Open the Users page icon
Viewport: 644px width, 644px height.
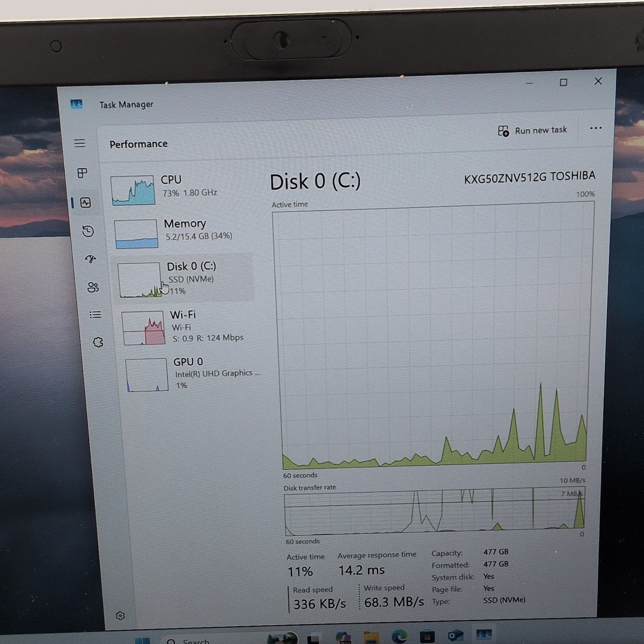click(x=93, y=287)
